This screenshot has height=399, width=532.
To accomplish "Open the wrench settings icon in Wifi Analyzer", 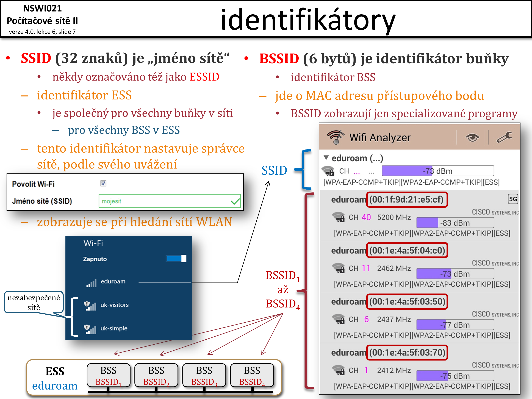I will tap(504, 137).
